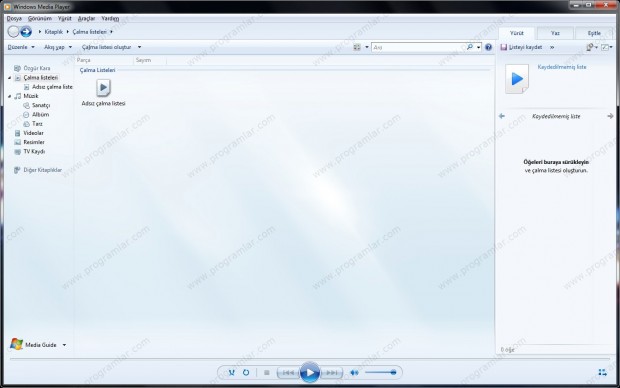
Task: Switch to the Yaz tab
Action: coord(555,33)
